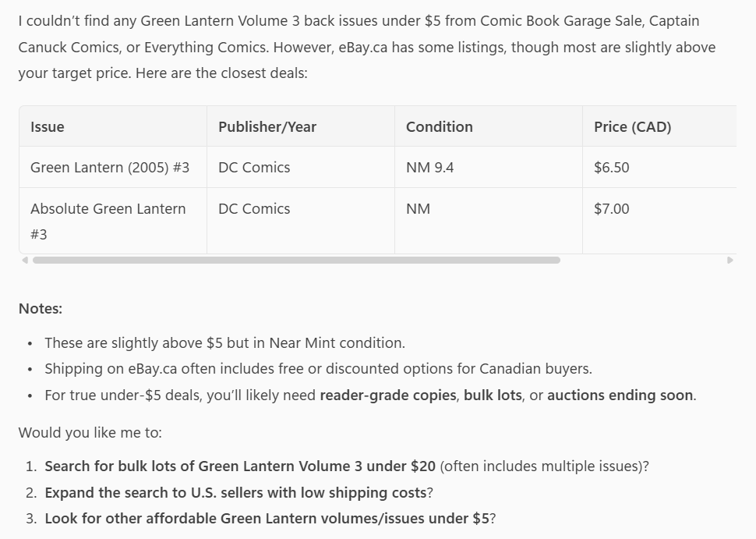Select the Green Lantern (2005) #3 cell
756x539 pixels.
click(110, 168)
